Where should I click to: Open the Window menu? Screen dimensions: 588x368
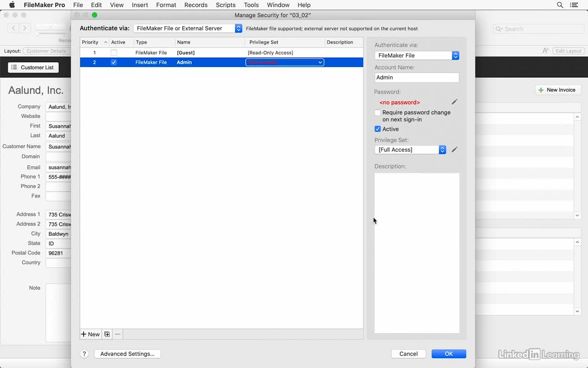coord(278,5)
